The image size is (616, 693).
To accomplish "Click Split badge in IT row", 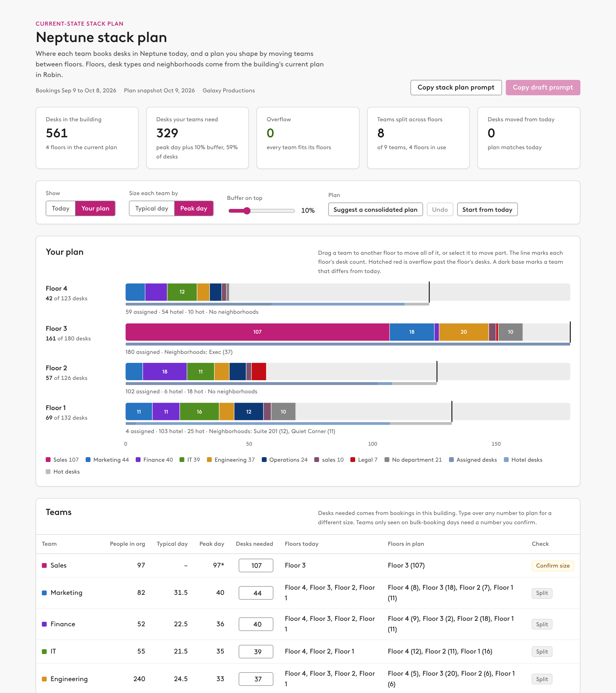I will [x=542, y=652].
